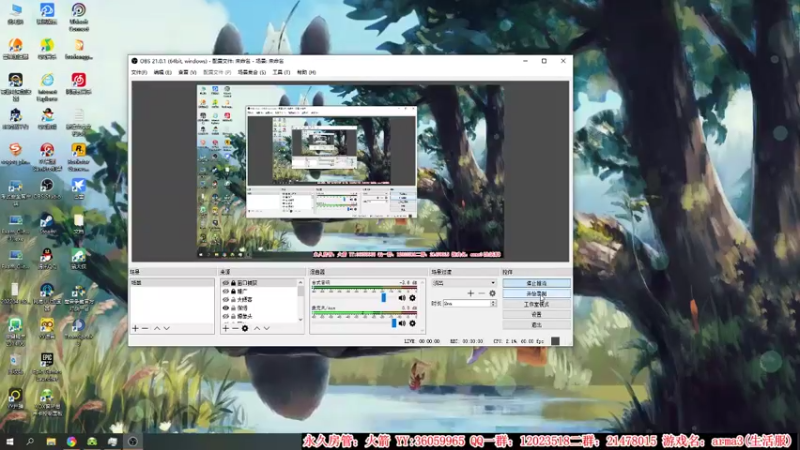Screen dimensions: 800x450
Task: Click 设置 Settings button in Controls
Action: click(536, 314)
